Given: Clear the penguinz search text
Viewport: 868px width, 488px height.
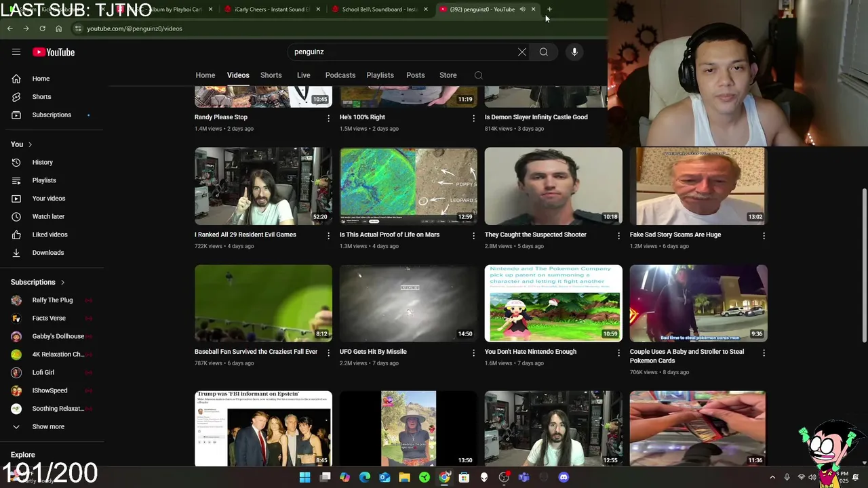Looking at the screenshot, I should coord(522,52).
